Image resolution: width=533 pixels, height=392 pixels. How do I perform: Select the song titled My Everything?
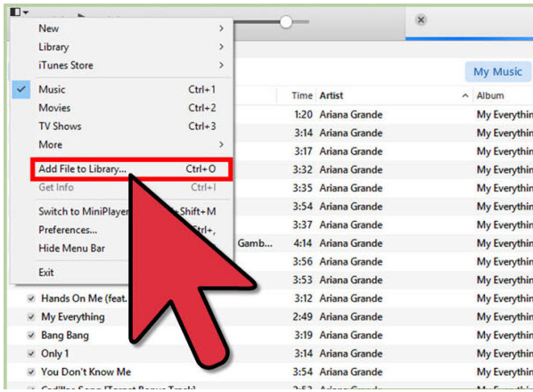click(73, 317)
